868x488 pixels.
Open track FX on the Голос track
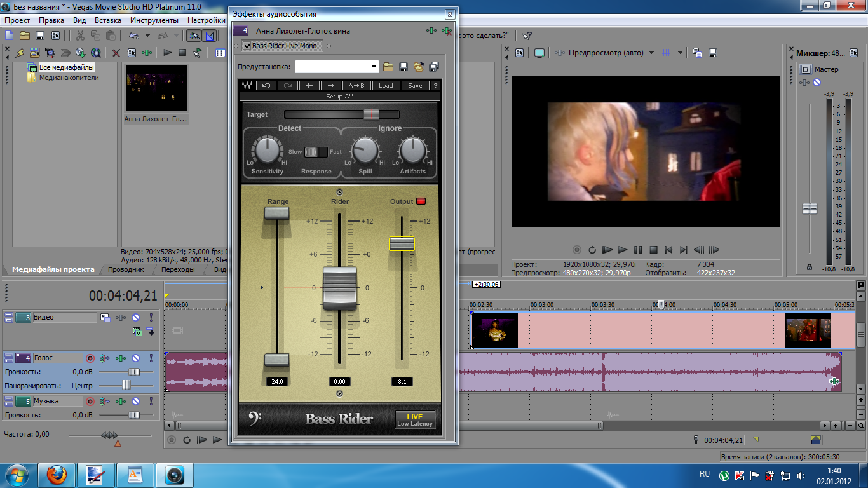point(120,358)
